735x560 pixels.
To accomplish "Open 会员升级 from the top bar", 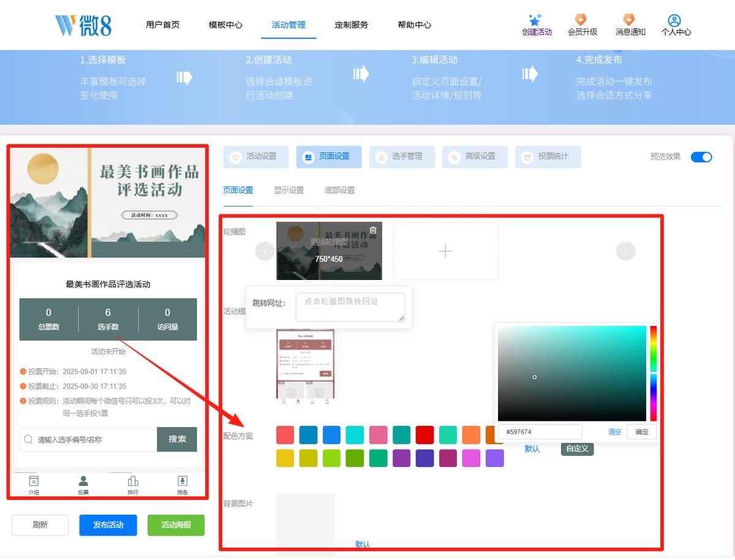I will click(582, 26).
